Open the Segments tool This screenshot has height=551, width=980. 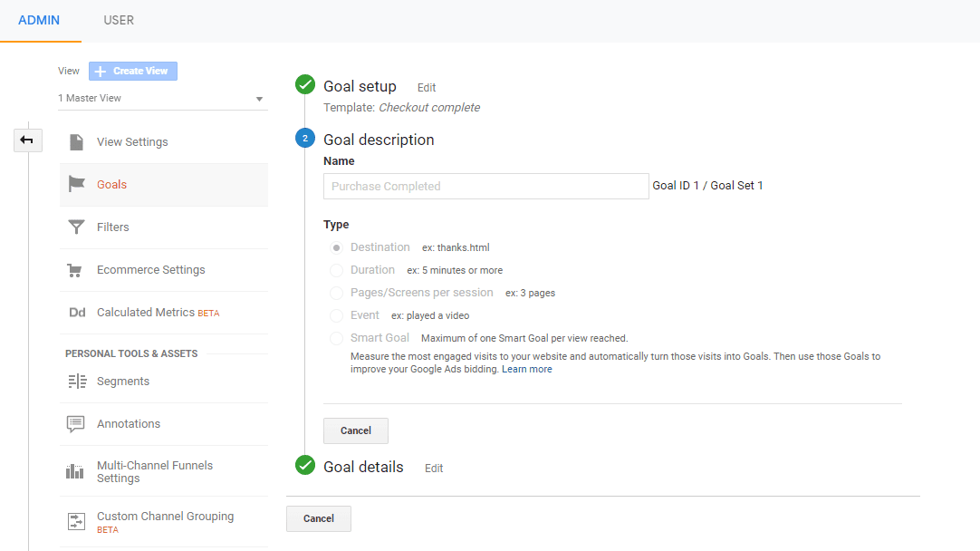pos(121,381)
